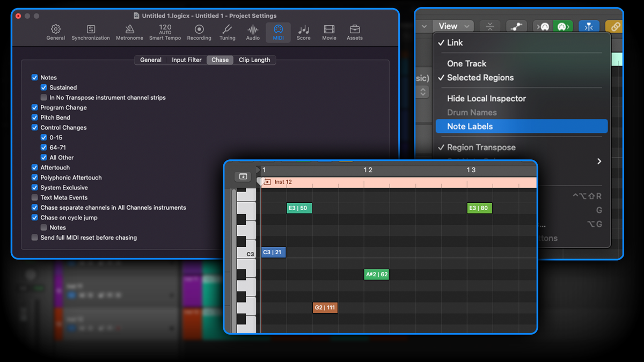The height and width of the screenshot is (362, 644).
Task: Toggle System Exclusive checkbox
Action: tap(35, 188)
